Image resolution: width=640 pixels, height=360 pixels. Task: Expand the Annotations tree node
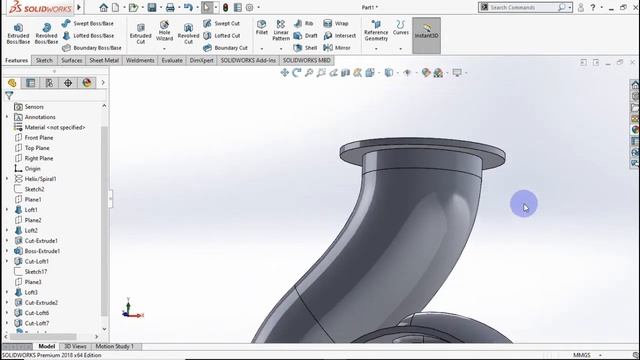pos(7,117)
